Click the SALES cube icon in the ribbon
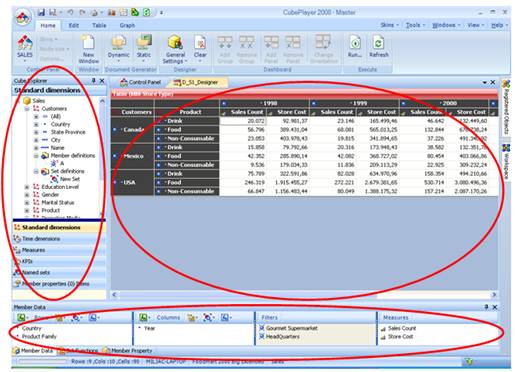515x372 pixels. (x=25, y=47)
